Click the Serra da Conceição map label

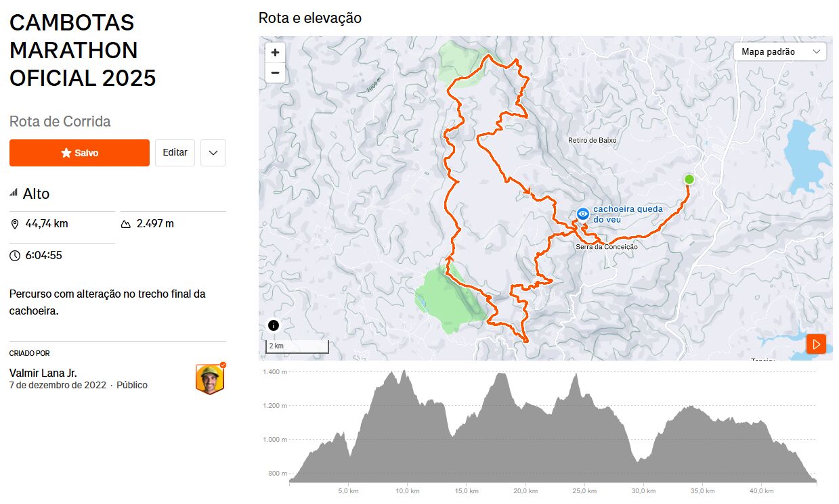[606, 247]
